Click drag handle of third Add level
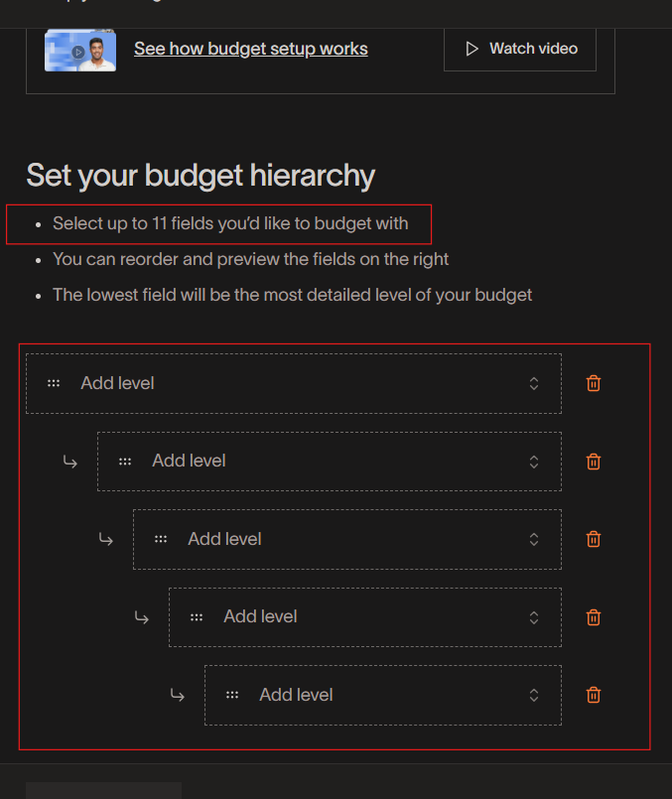 (x=161, y=539)
